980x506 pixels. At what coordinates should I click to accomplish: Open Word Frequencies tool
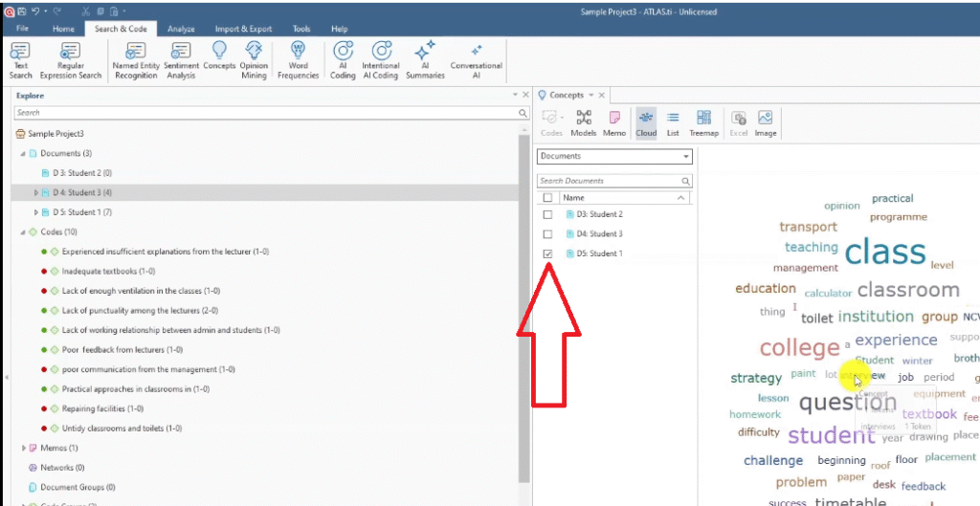pyautogui.click(x=298, y=59)
